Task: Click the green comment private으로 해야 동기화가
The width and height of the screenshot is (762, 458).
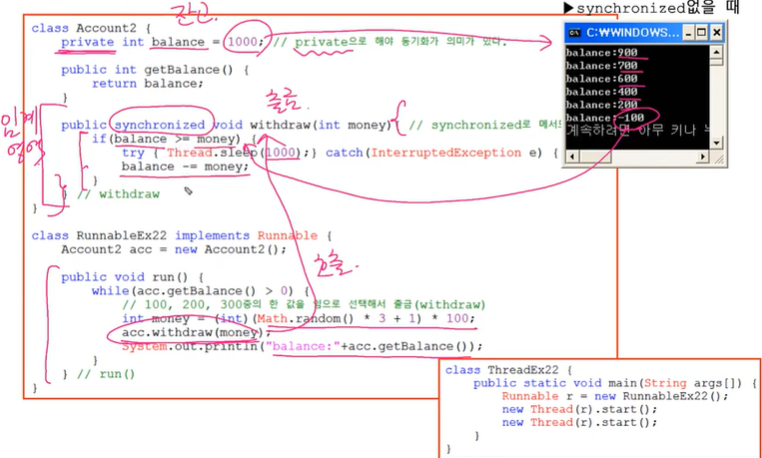Action: point(390,43)
